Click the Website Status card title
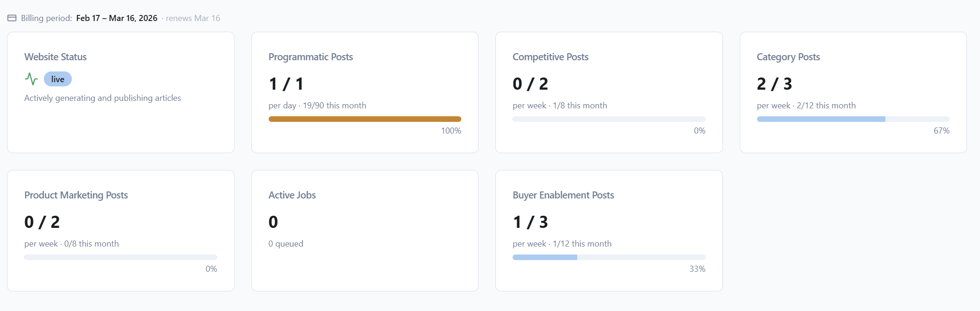This screenshot has width=980, height=311. (56, 57)
